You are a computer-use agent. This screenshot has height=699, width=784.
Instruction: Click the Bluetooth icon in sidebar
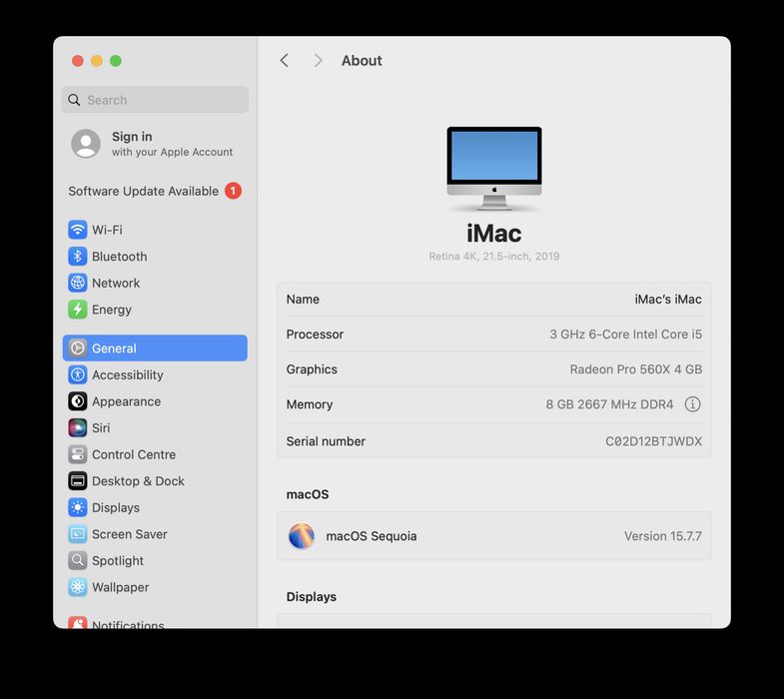78,256
